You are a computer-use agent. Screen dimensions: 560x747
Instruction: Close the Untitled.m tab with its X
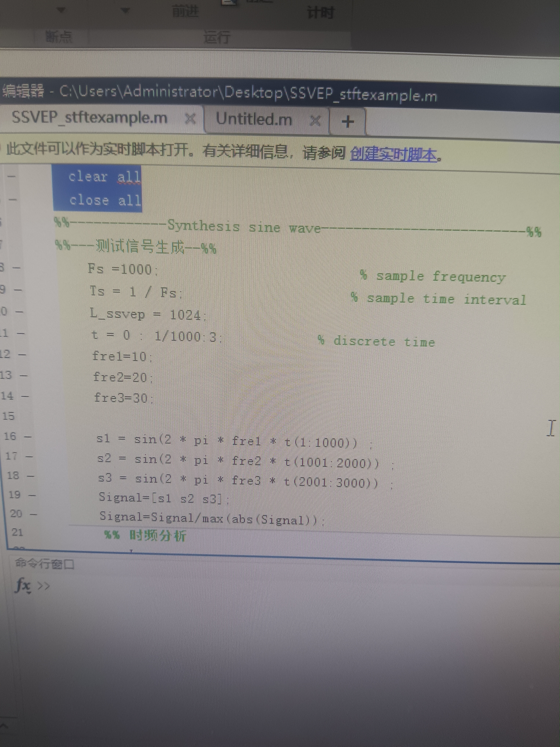point(315,120)
